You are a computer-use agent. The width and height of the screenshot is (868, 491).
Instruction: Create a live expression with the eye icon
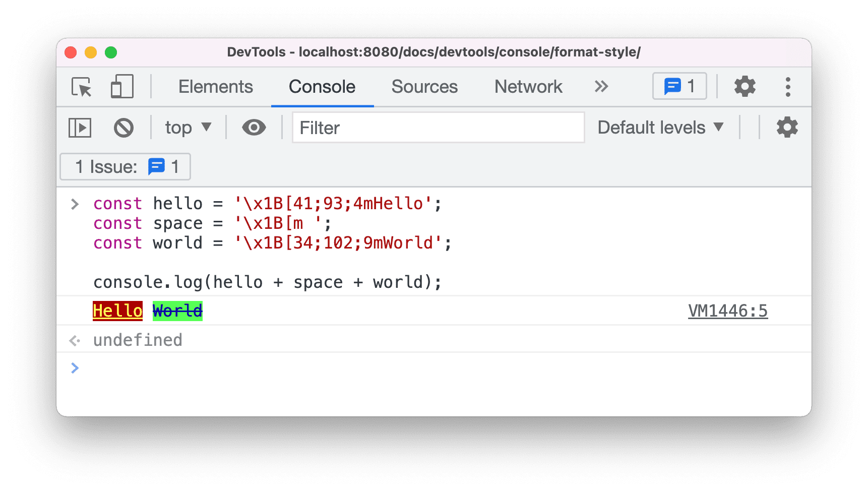pos(254,127)
